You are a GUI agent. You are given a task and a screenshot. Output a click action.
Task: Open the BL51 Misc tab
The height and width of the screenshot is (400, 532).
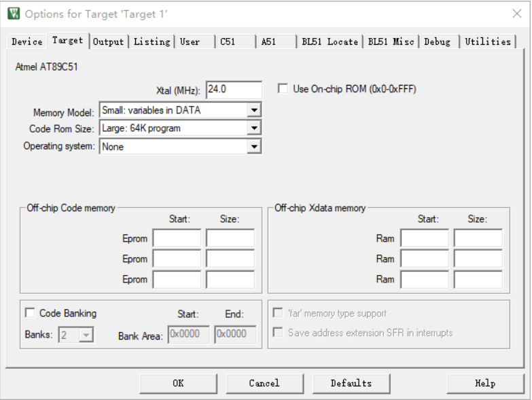point(391,41)
